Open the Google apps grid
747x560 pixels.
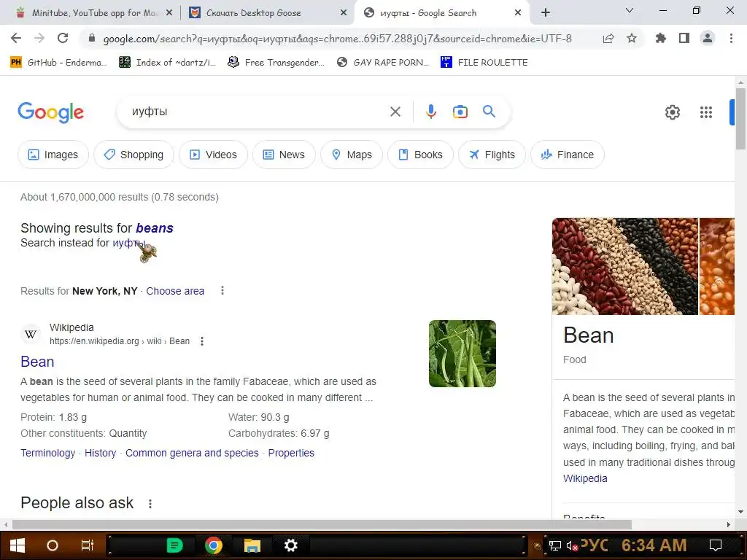(x=706, y=112)
